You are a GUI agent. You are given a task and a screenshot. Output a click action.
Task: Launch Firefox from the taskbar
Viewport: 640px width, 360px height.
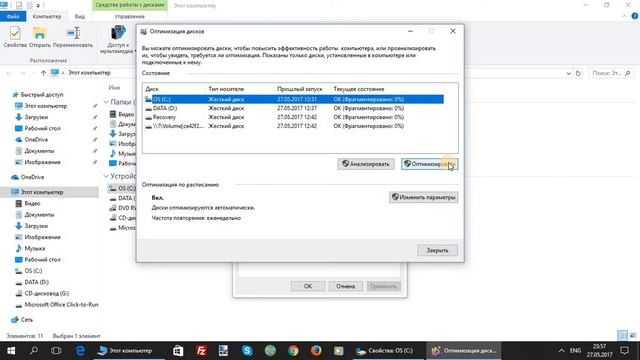(x=316, y=351)
